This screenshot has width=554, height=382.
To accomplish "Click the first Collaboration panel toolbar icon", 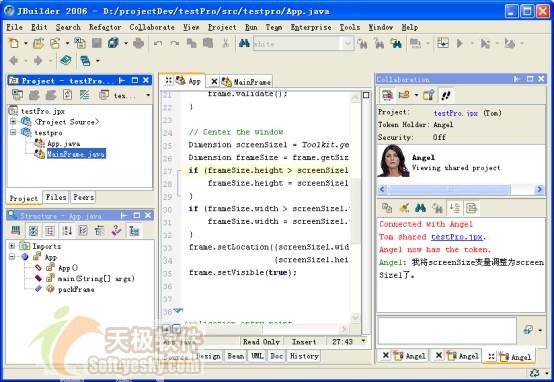I will 387,95.
